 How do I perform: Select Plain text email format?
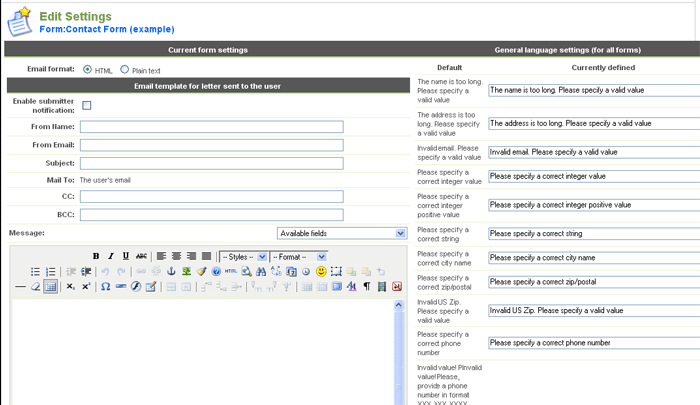coord(125,70)
